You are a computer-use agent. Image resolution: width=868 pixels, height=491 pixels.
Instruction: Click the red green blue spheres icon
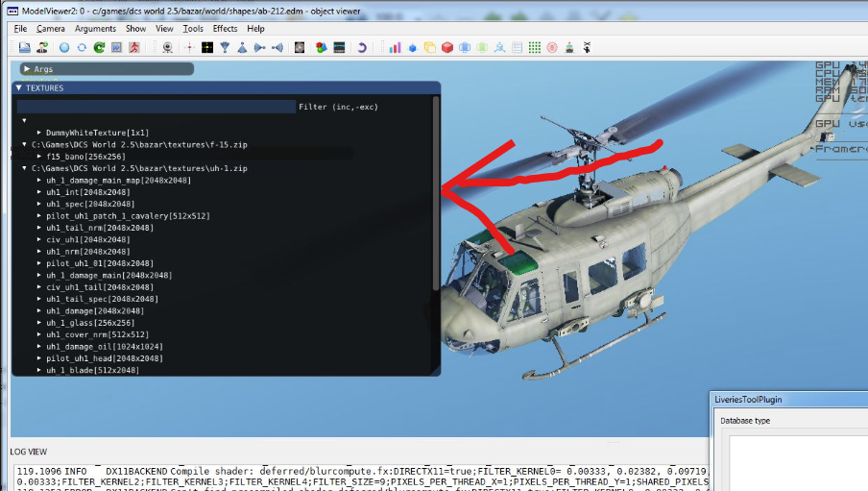coord(321,48)
